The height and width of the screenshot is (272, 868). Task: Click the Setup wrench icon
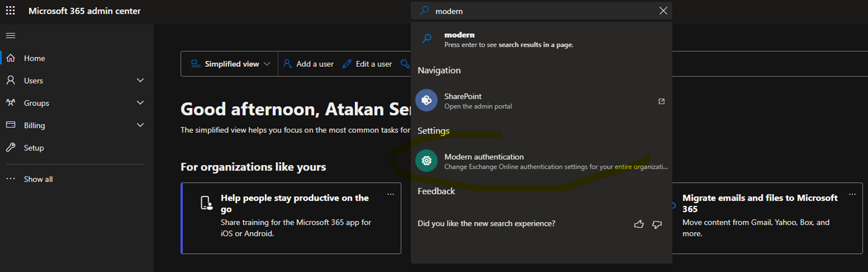pyautogui.click(x=10, y=147)
